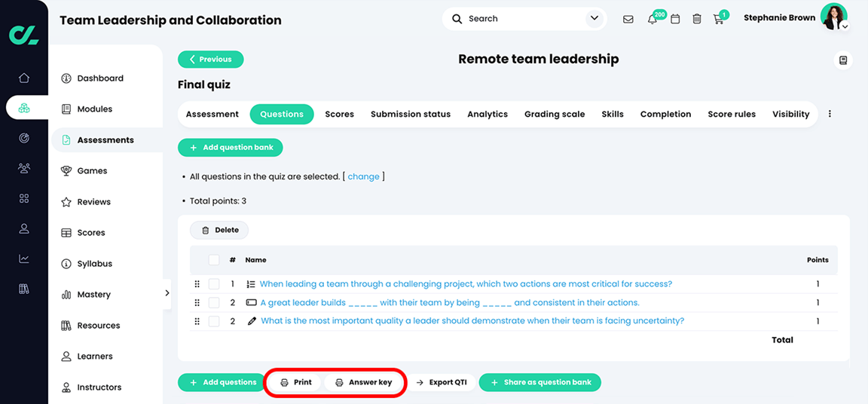This screenshot has width=868, height=404.
Task: Click the Answer key button
Action: click(364, 382)
